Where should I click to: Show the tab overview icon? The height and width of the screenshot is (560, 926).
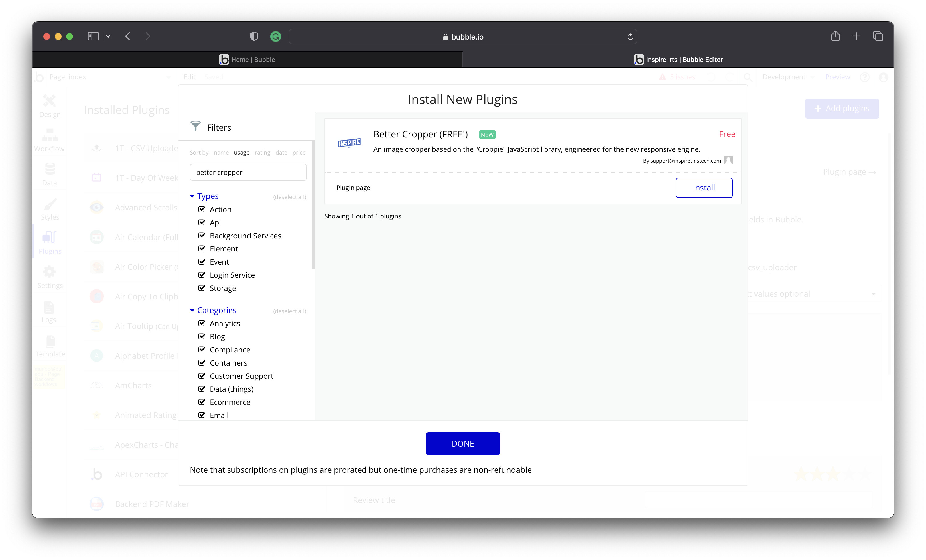pyautogui.click(x=878, y=36)
